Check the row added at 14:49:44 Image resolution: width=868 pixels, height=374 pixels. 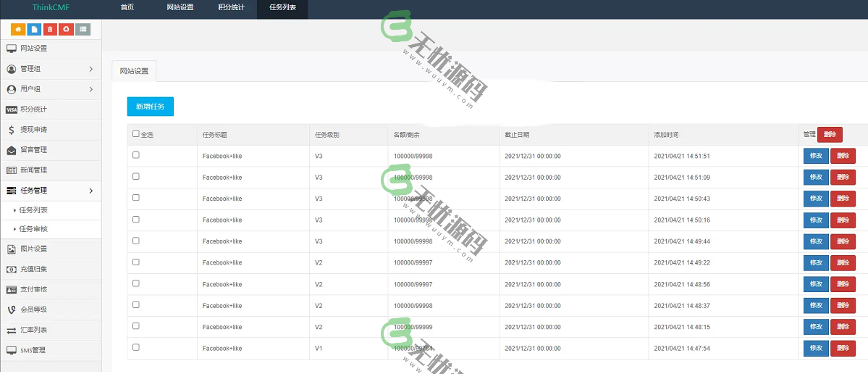pos(136,241)
